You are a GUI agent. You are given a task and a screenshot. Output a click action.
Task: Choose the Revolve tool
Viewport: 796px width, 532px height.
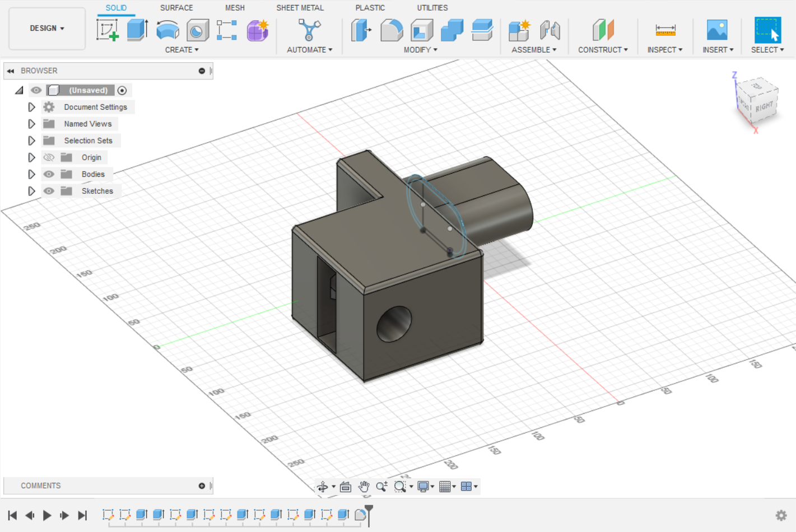pyautogui.click(x=167, y=30)
